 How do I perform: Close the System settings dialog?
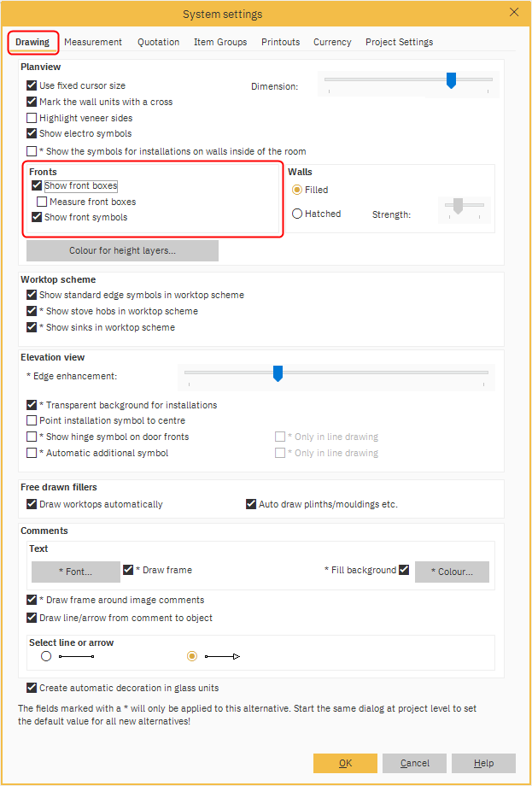tap(513, 12)
